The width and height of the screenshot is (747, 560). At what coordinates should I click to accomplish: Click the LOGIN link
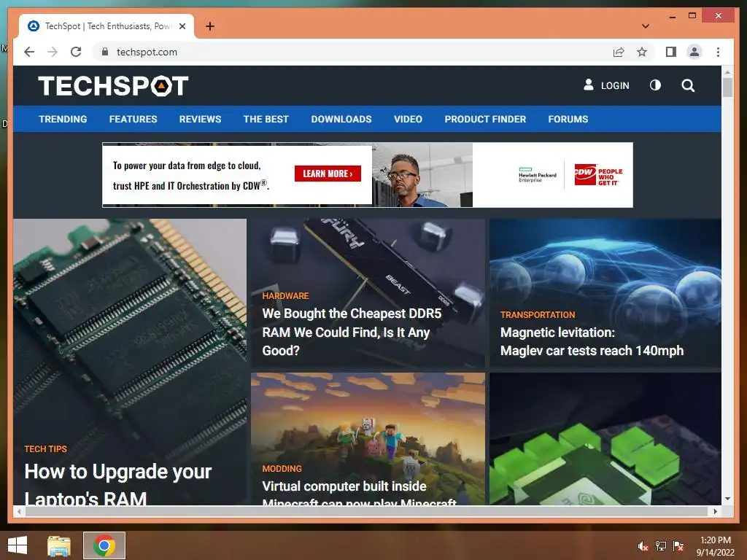tap(614, 86)
